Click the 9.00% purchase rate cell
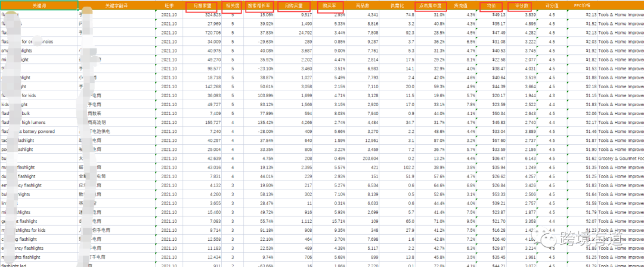The height and width of the screenshot is (267, 644). (x=329, y=51)
